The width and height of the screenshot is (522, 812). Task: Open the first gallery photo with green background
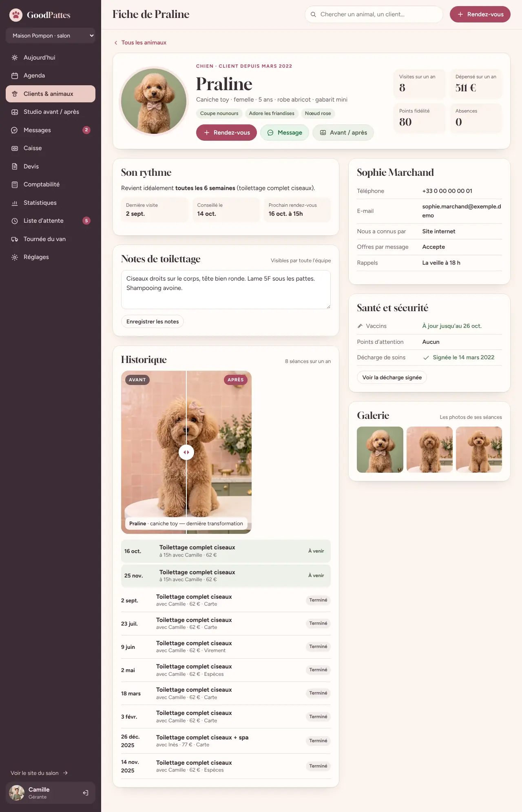coord(380,449)
